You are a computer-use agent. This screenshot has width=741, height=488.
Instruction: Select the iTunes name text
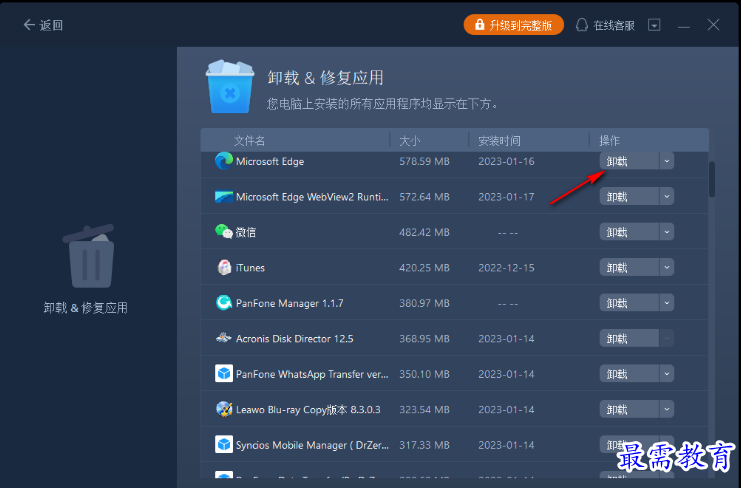pyautogui.click(x=250, y=267)
